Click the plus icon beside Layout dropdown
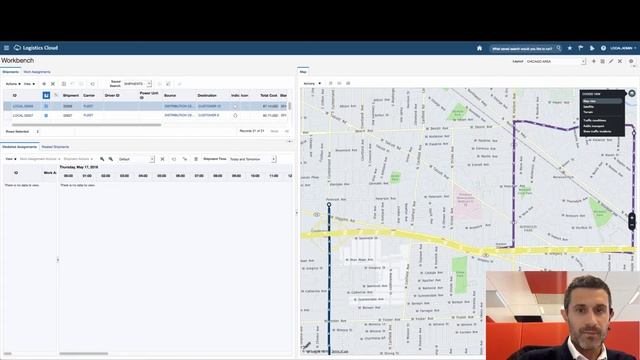Screen dimensions: 640x360 (x=593, y=61)
